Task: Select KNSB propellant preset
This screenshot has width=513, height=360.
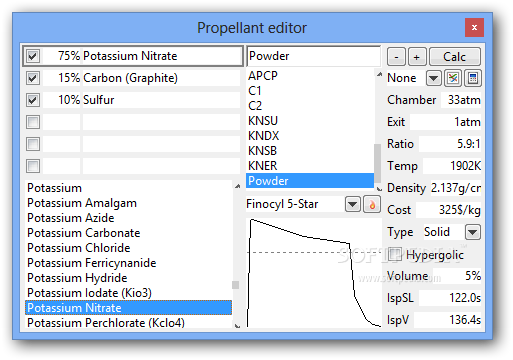Action: point(310,151)
